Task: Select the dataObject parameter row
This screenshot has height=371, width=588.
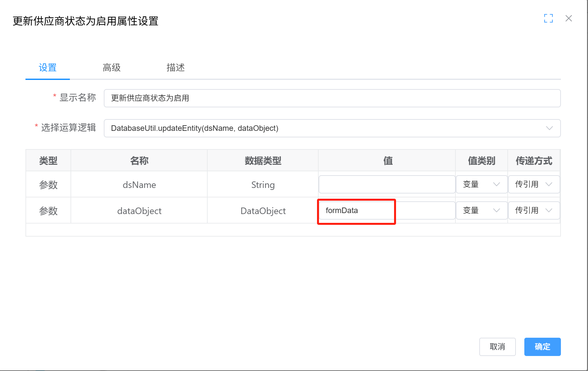Action: (x=139, y=210)
